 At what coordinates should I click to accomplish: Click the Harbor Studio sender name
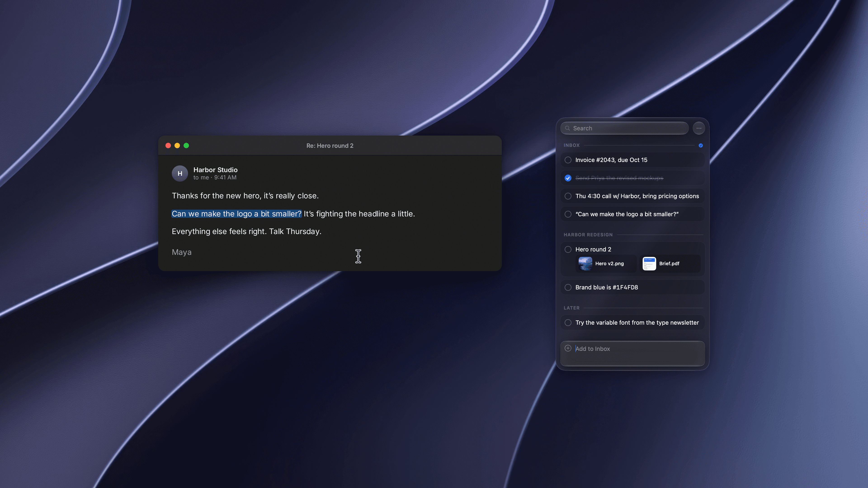[x=215, y=170]
